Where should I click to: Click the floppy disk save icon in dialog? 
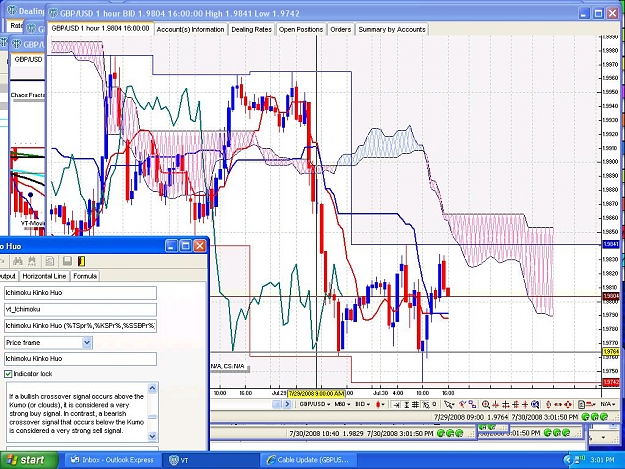point(67,261)
